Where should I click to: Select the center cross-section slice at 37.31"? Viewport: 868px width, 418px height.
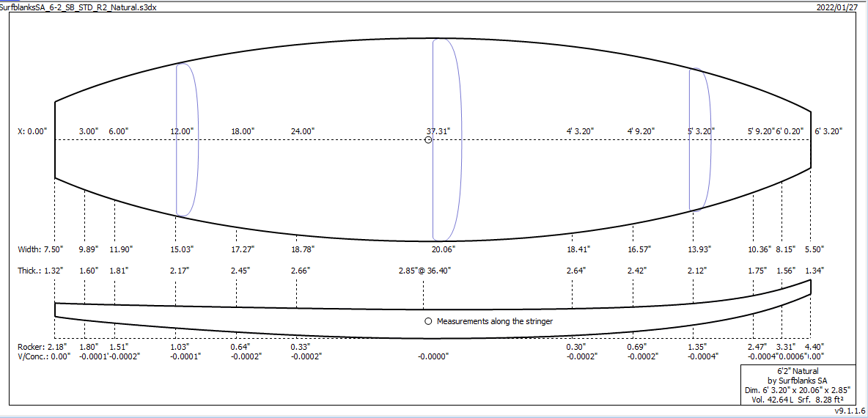[x=447, y=139]
